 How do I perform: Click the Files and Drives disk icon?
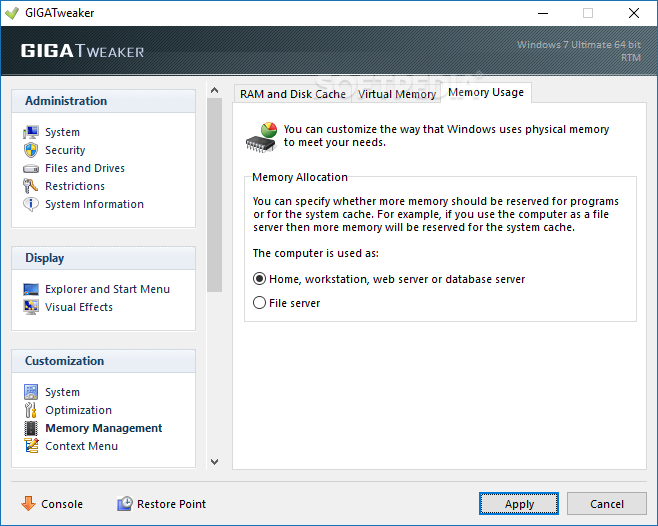coord(31,168)
